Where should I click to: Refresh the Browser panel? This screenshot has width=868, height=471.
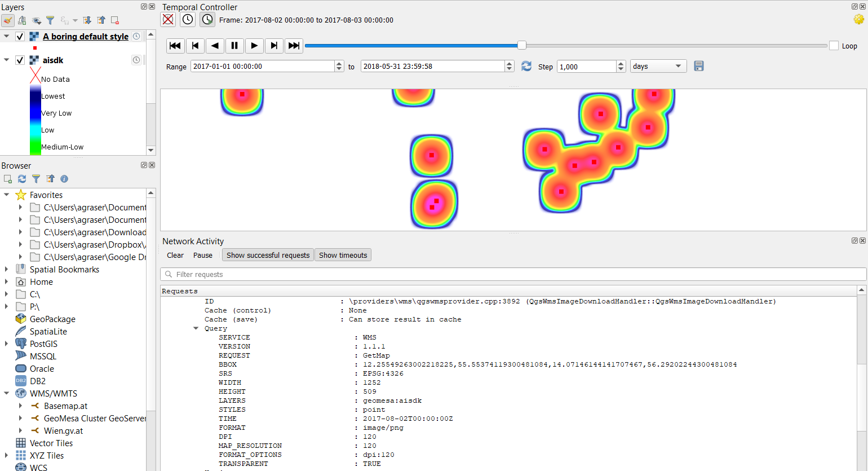21,179
